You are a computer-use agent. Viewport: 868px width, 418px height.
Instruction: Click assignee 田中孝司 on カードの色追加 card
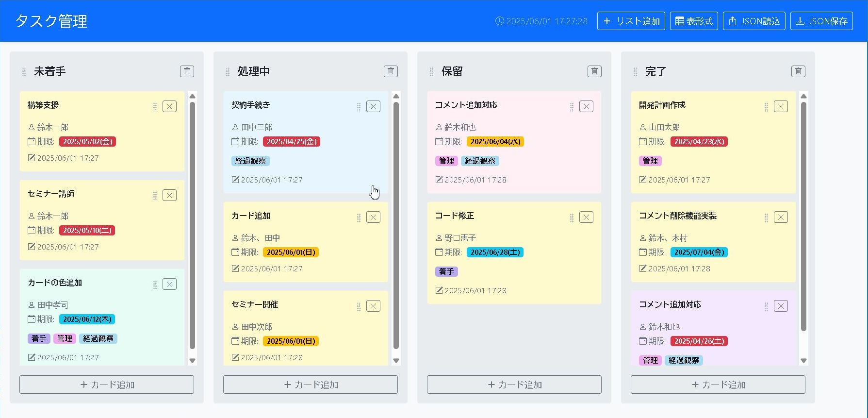(53, 305)
